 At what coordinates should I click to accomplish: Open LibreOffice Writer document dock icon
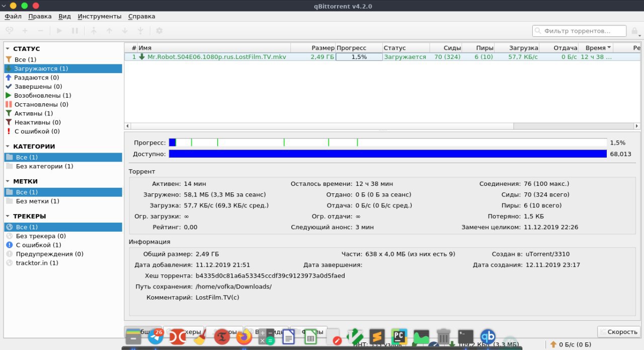tap(288, 337)
